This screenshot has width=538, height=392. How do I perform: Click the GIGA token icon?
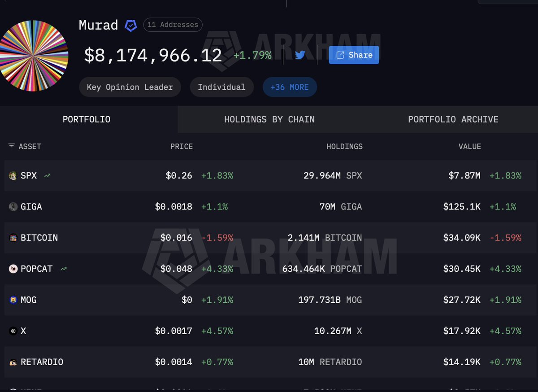coord(13,207)
